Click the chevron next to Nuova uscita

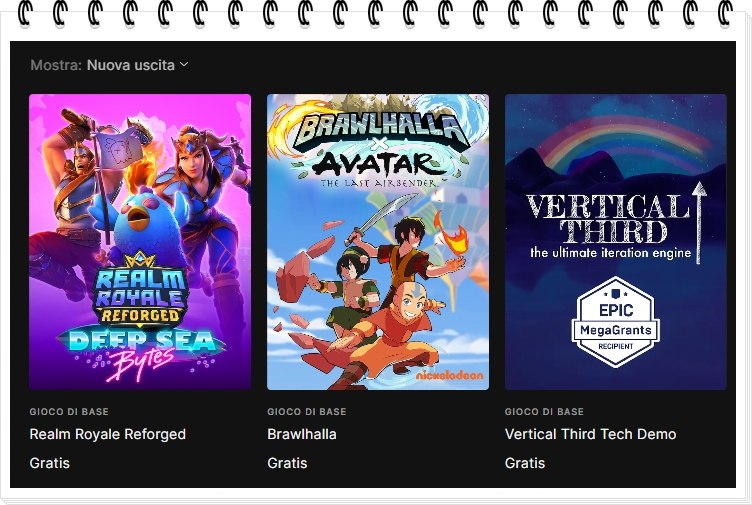[x=184, y=65]
